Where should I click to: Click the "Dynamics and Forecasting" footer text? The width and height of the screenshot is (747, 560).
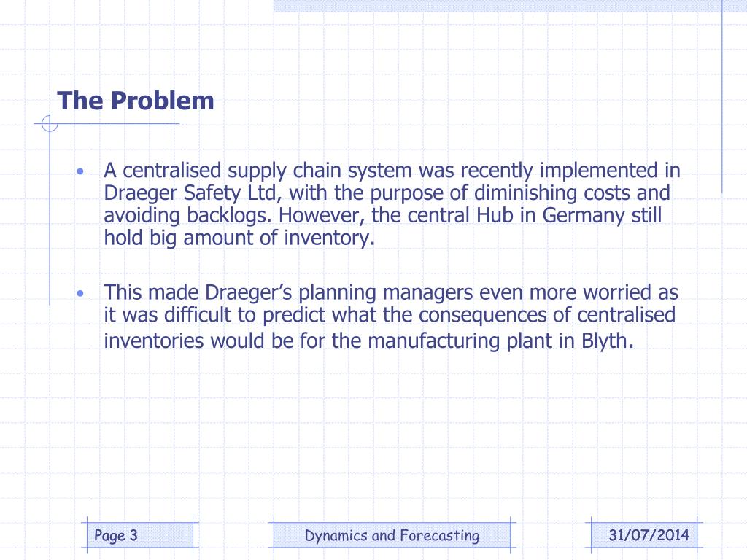point(392,535)
